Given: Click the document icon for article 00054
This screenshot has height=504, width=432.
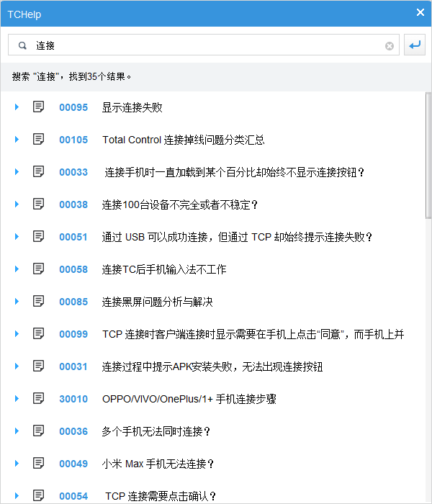Looking at the screenshot, I should 39,495.
